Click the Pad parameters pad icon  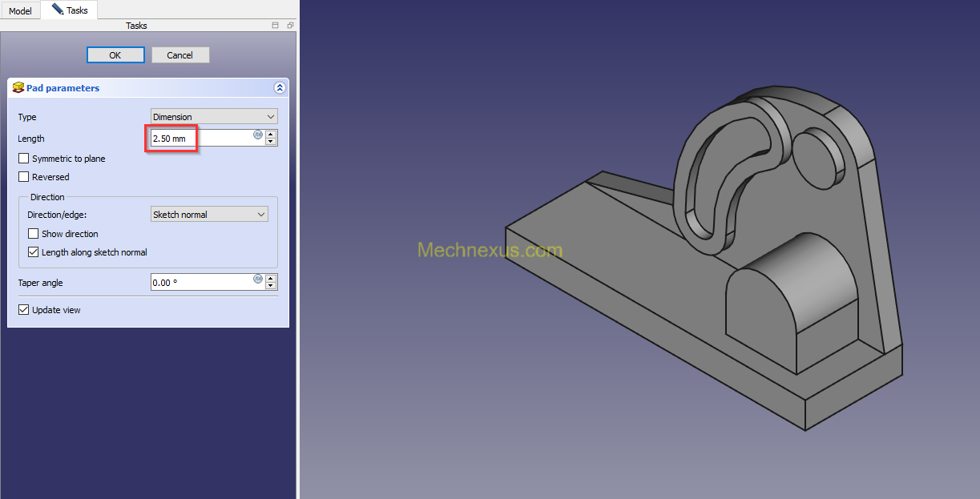point(18,88)
